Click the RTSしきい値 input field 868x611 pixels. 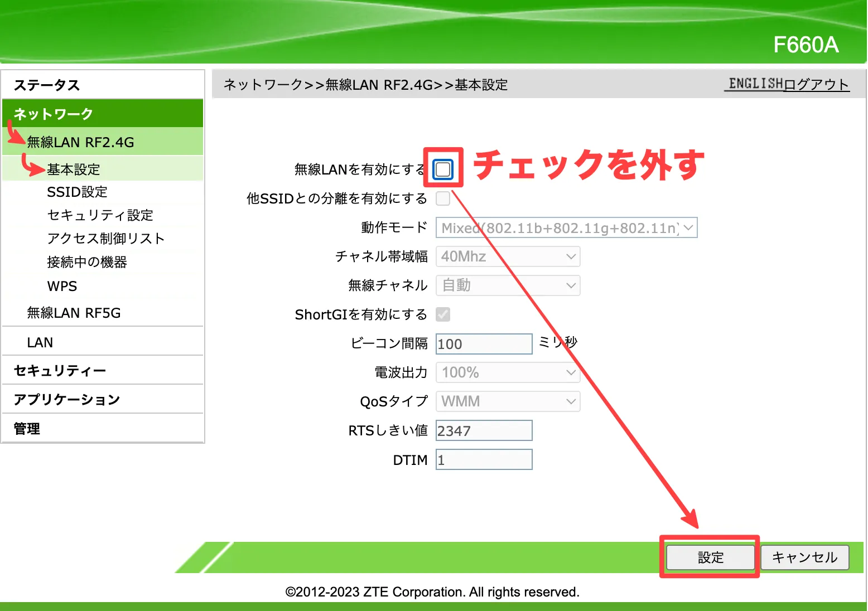tap(484, 430)
